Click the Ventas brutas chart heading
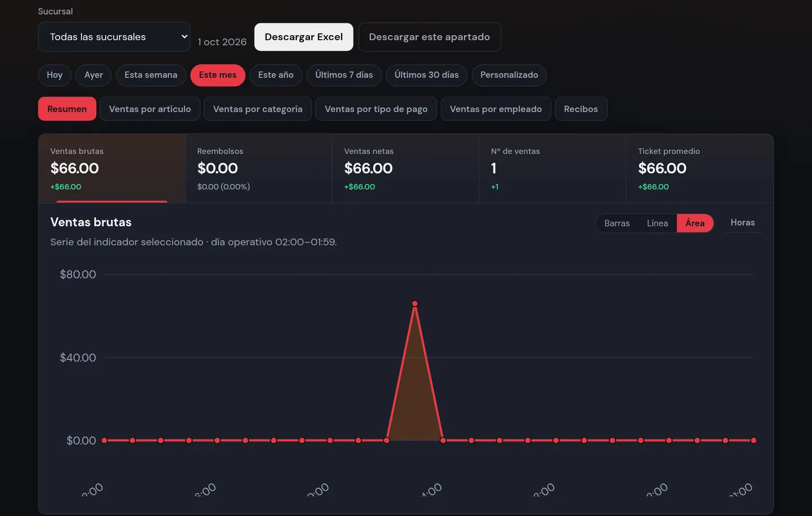Viewport: 812px width, 516px height. coord(91,222)
